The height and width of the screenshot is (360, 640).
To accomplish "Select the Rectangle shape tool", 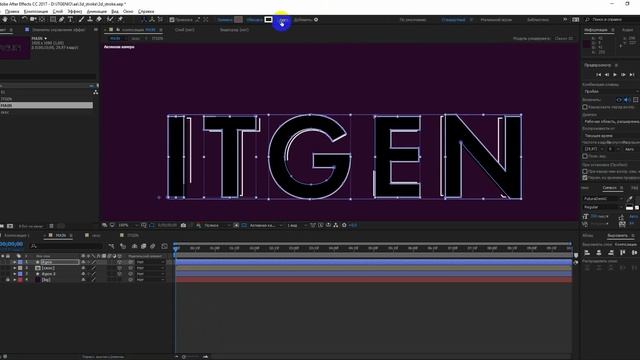I will tap(53, 20).
